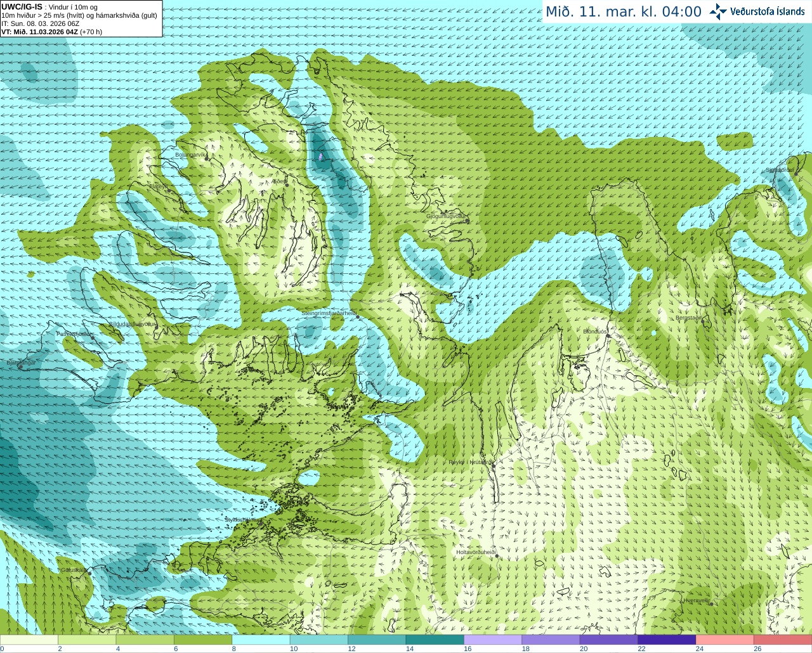Select the UWC/IG-IS model title text
The width and height of the screenshot is (812, 653).
coord(22,6)
